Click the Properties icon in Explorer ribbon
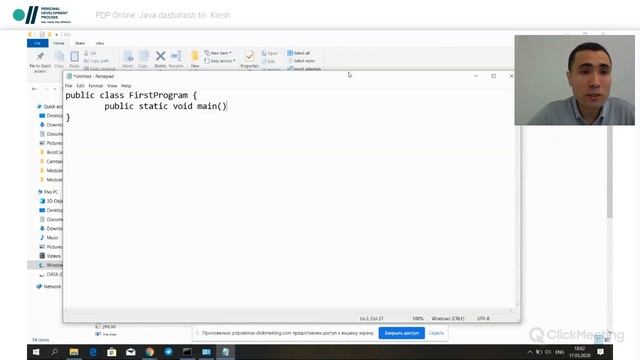Screen dimensions: 640x360 [x=250, y=59]
